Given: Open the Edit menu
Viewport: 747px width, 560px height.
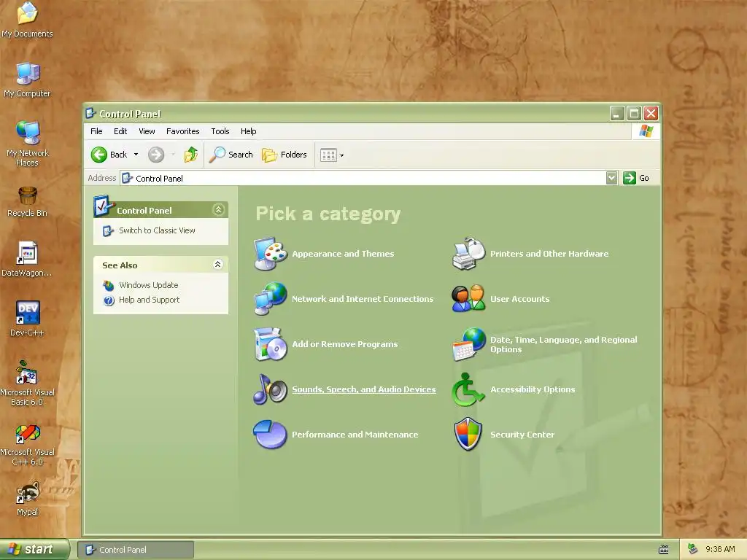Looking at the screenshot, I should tap(120, 131).
